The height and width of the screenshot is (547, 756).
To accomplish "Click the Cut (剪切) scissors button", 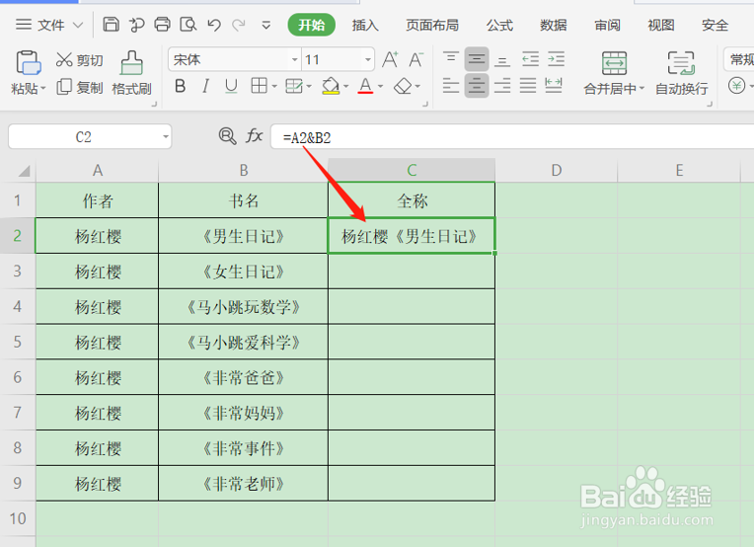I will pyautogui.click(x=80, y=60).
